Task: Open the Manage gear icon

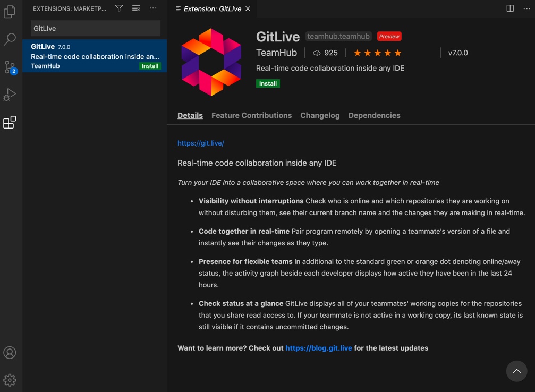Action: coord(10,380)
